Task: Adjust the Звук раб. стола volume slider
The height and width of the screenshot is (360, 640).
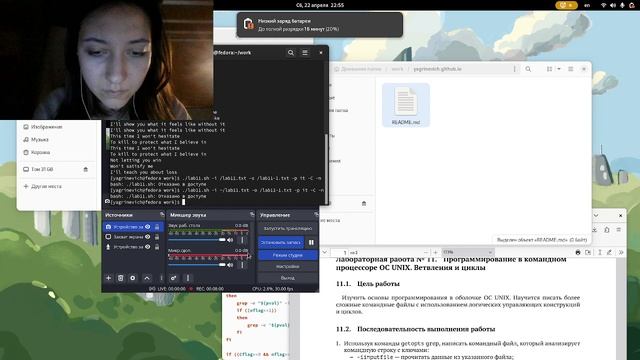Action: [x=197, y=240]
